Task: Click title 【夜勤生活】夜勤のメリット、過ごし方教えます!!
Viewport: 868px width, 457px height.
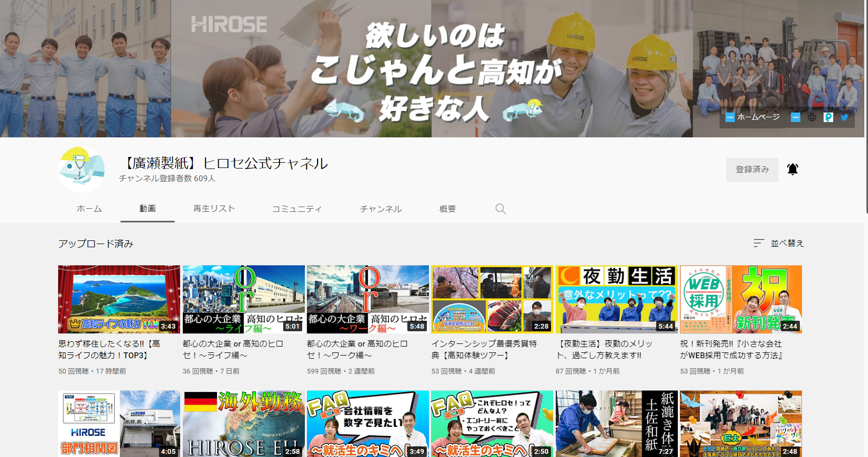Action: point(604,349)
